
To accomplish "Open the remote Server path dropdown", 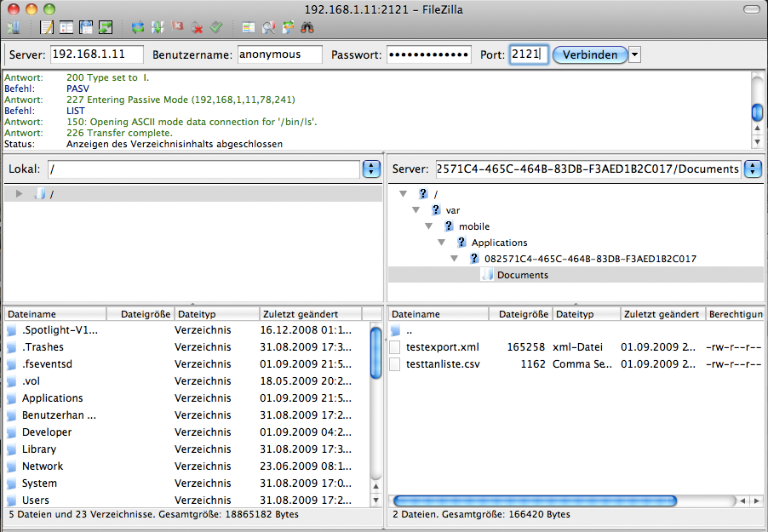I will point(753,169).
